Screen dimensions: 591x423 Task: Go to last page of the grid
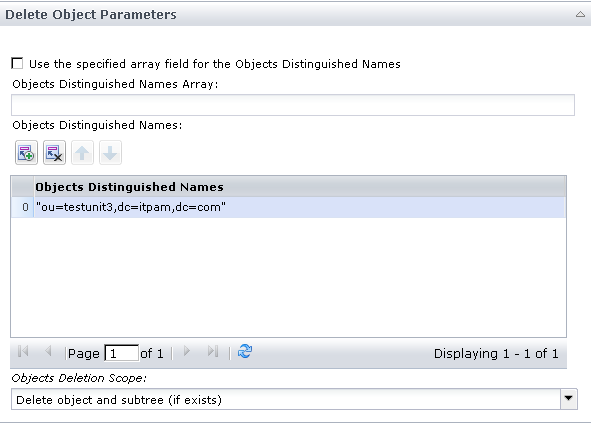213,351
